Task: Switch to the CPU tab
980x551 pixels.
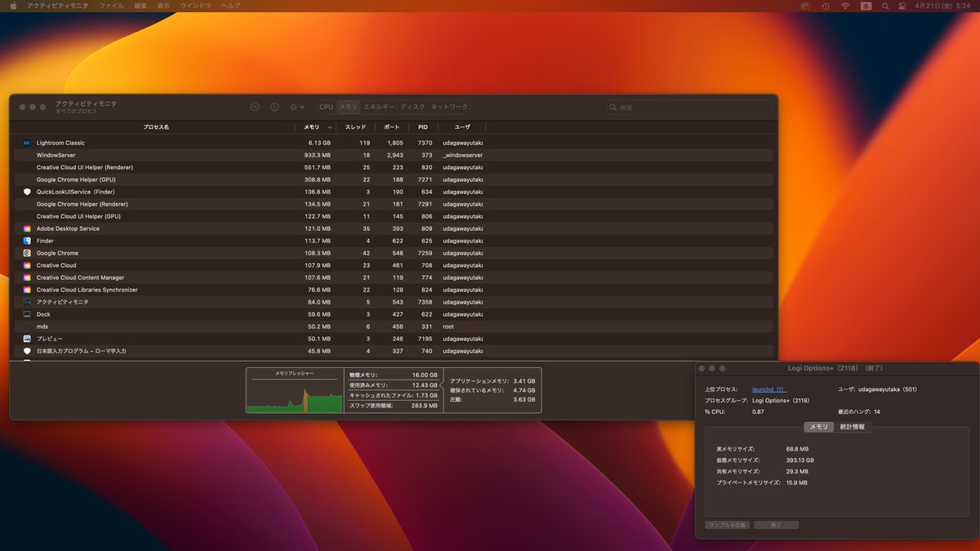Action: click(326, 107)
